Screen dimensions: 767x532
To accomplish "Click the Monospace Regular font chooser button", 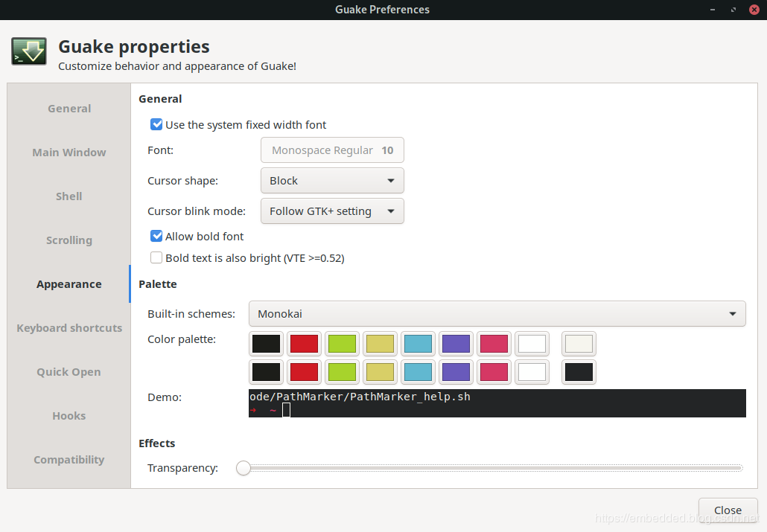I will click(x=332, y=150).
